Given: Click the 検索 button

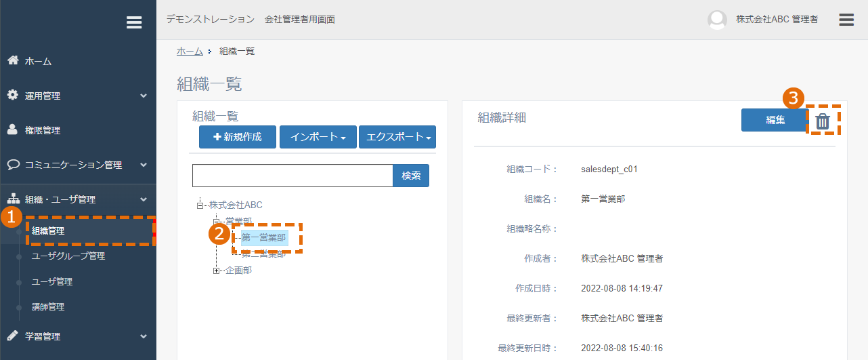Looking at the screenshot, I should [411, 176].
